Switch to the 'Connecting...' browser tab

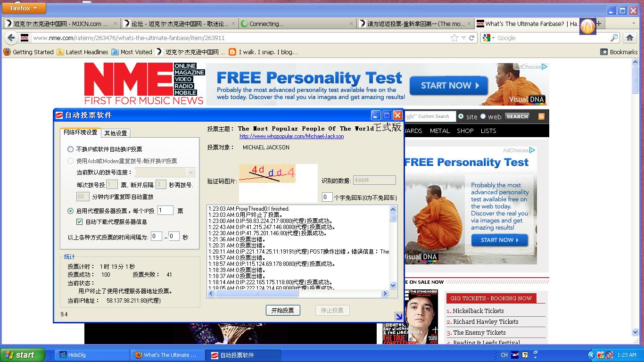pos(296,24)
